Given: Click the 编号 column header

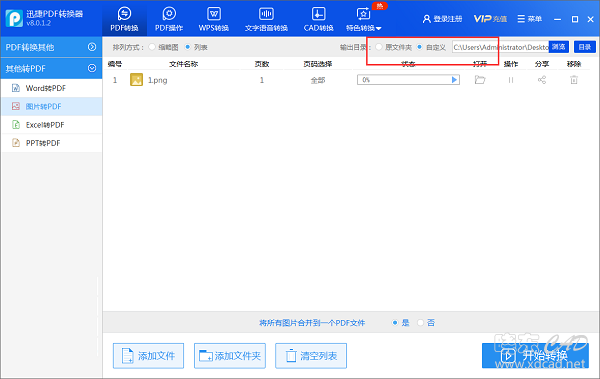Looking at the screenshot, I should (x=115, y=64).
